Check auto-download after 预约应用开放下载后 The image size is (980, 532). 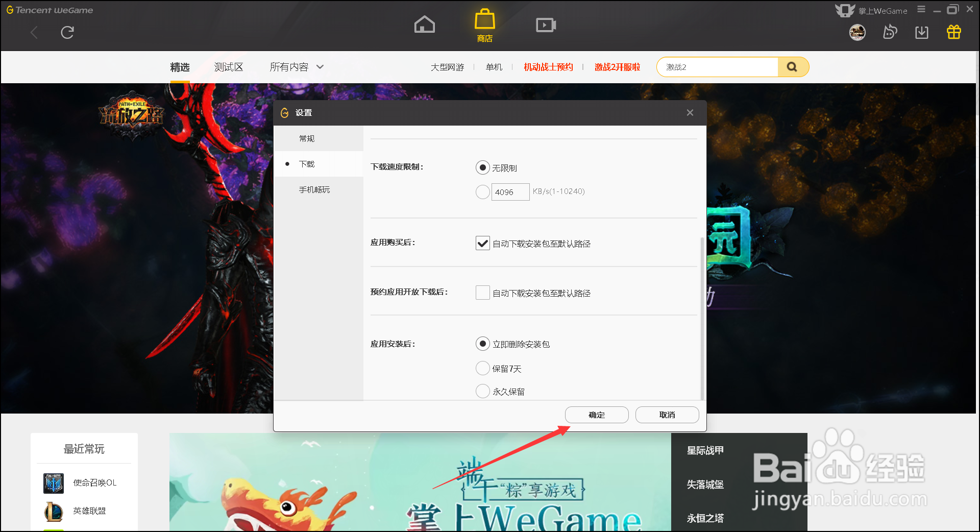(x=482, y=293)
